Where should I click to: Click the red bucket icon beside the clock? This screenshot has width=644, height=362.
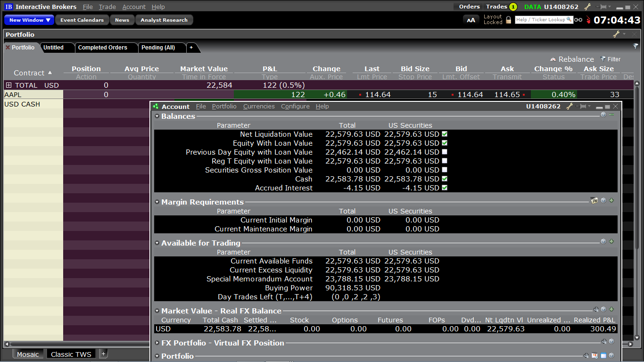point(588,20)
